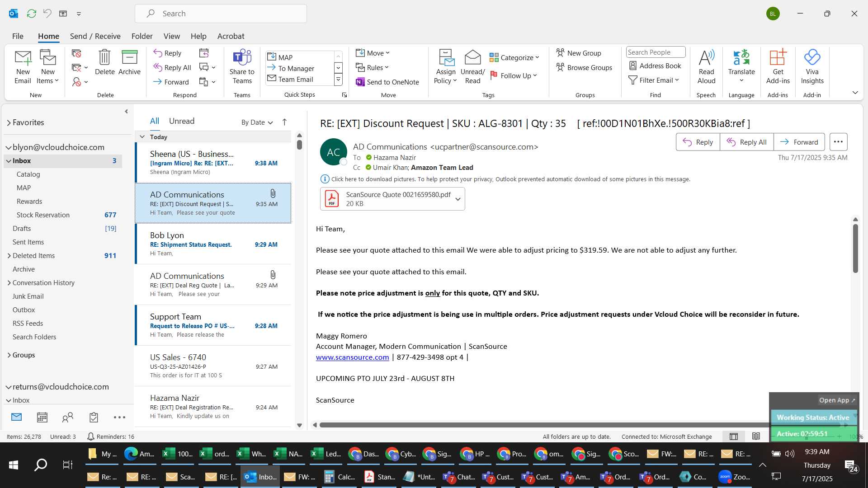Click the New Email icon

(23, 66)
